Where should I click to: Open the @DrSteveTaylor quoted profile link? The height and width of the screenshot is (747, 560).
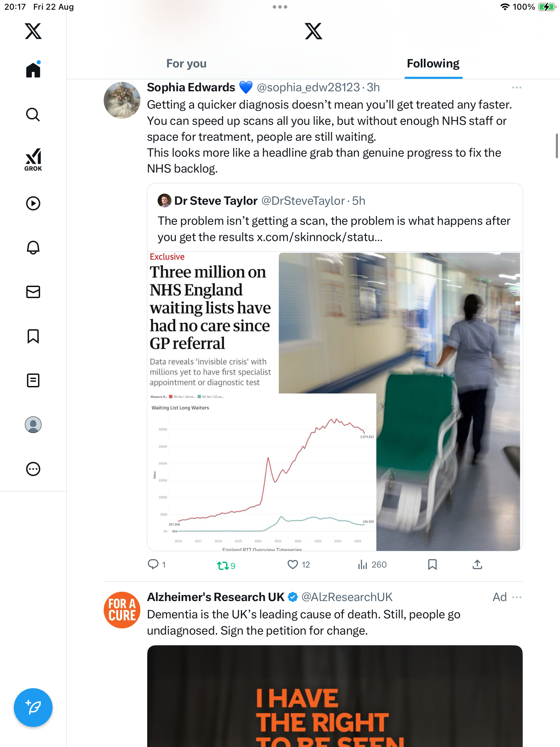(x=303, y=201)
